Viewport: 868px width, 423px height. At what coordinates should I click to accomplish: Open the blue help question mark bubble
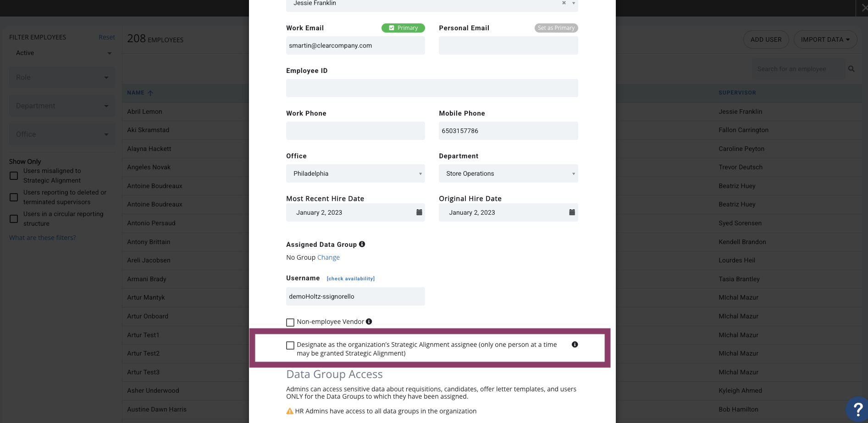tap(857, 409)
